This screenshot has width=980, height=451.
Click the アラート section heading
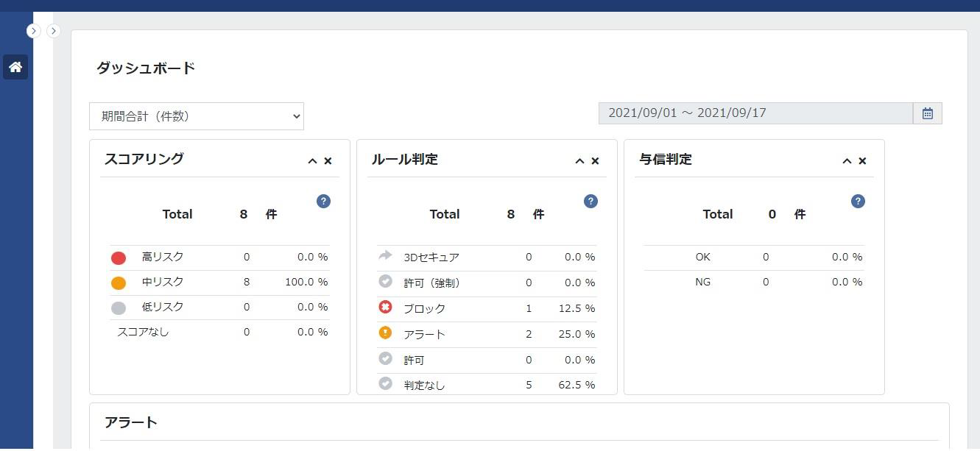[x=131, y=422]
